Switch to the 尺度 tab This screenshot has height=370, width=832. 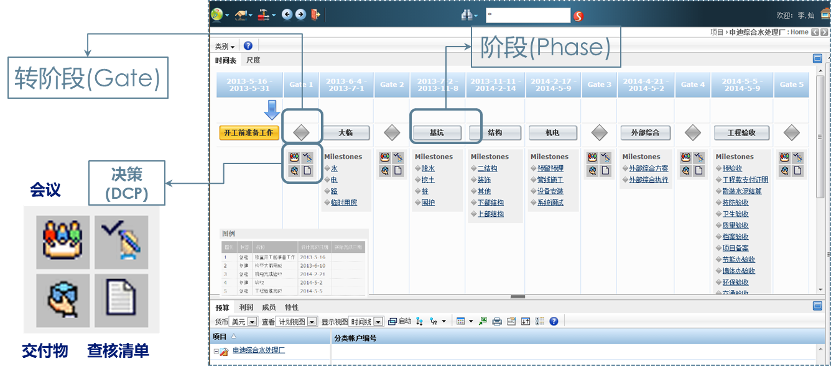click(x=253, y=61)
